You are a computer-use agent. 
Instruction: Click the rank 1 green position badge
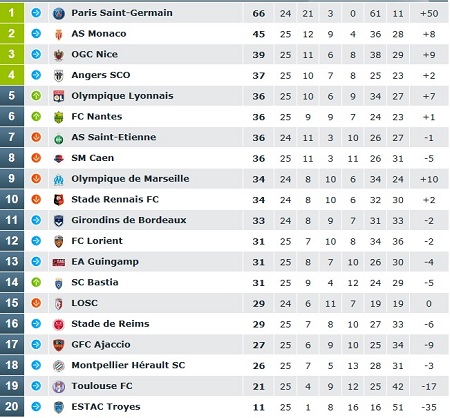(12, 13)
